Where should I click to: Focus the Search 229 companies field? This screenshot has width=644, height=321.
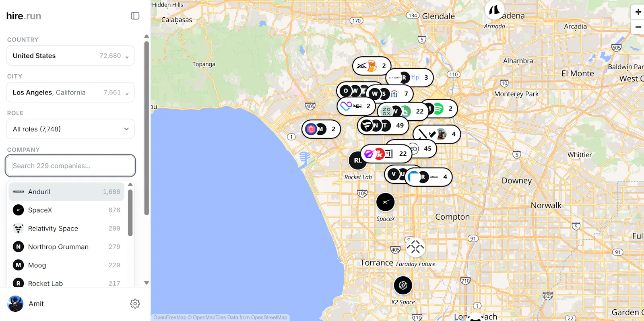(x=70, y=166)
